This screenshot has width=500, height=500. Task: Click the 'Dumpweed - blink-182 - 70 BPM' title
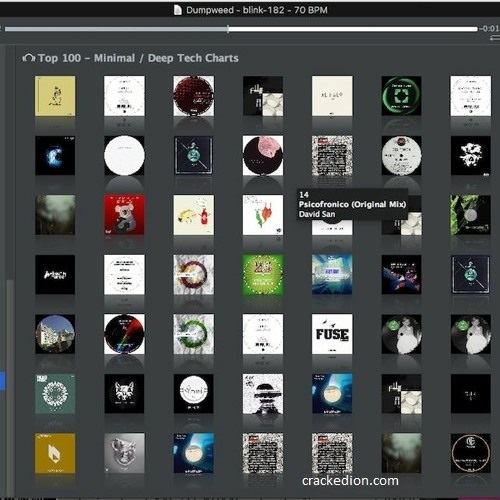[x=257, y=10]
